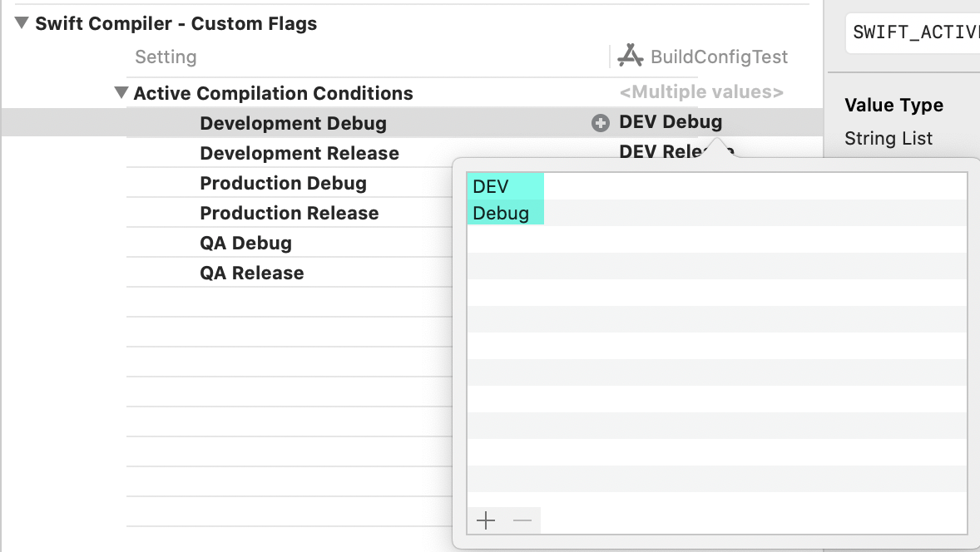This screenshot has height=552, width=980.
Task: Select the Development Release configuration row
Action: [299, 153]
